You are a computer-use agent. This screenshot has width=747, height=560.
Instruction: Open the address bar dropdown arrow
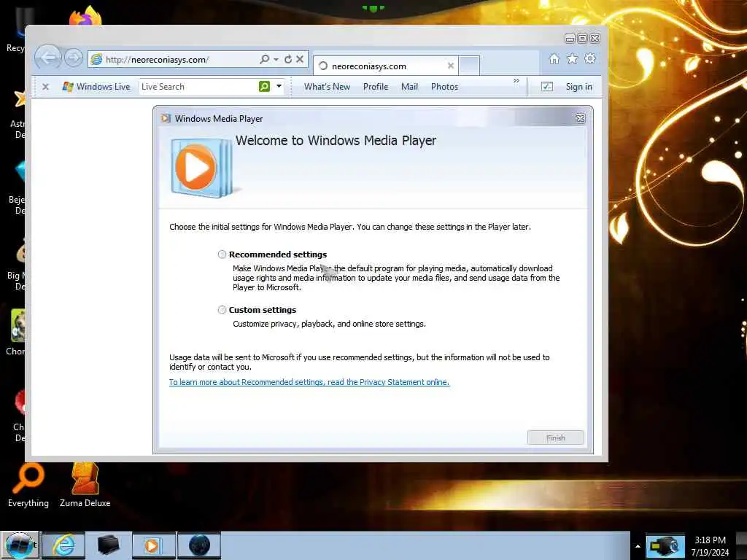click(x=276, y=60)
